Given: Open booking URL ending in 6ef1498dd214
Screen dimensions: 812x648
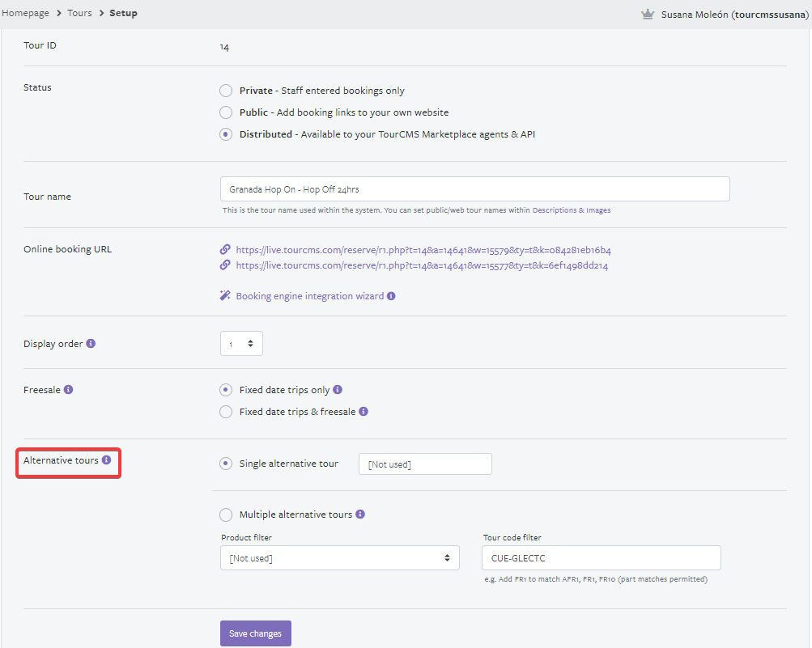Looking at the screenshot, I should click(x=422, y=265).
